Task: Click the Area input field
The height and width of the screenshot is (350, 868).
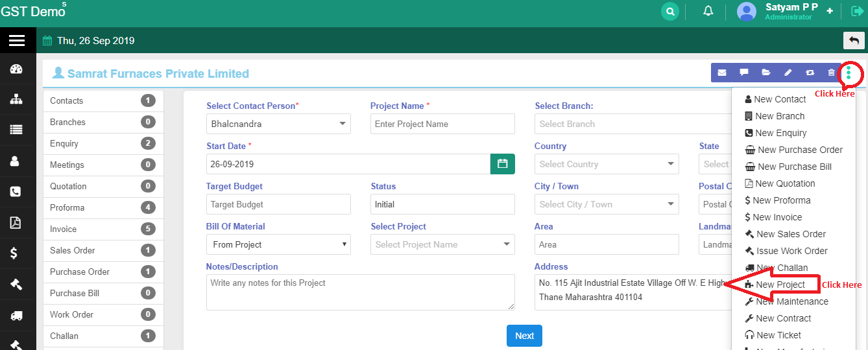Action: pyautogui.click(x=607, y=244)
